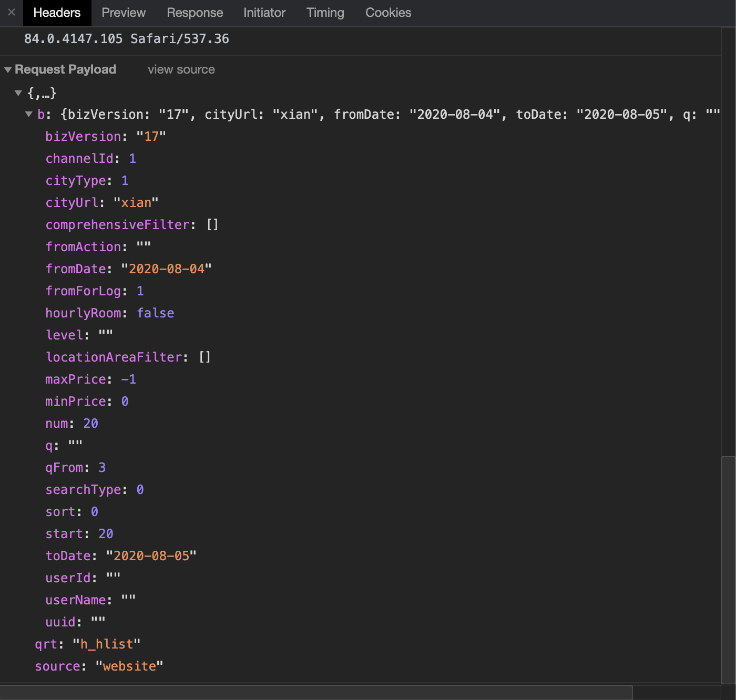Select the uuid row
736x700 pixels.
[75, 622]
